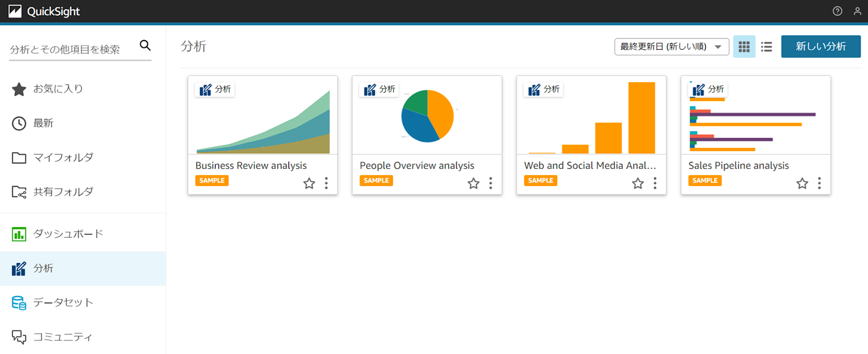Click SAMPLE badge on Sales Pipeline analysis
Screen dimensions: 868x354
pos(705,181)
